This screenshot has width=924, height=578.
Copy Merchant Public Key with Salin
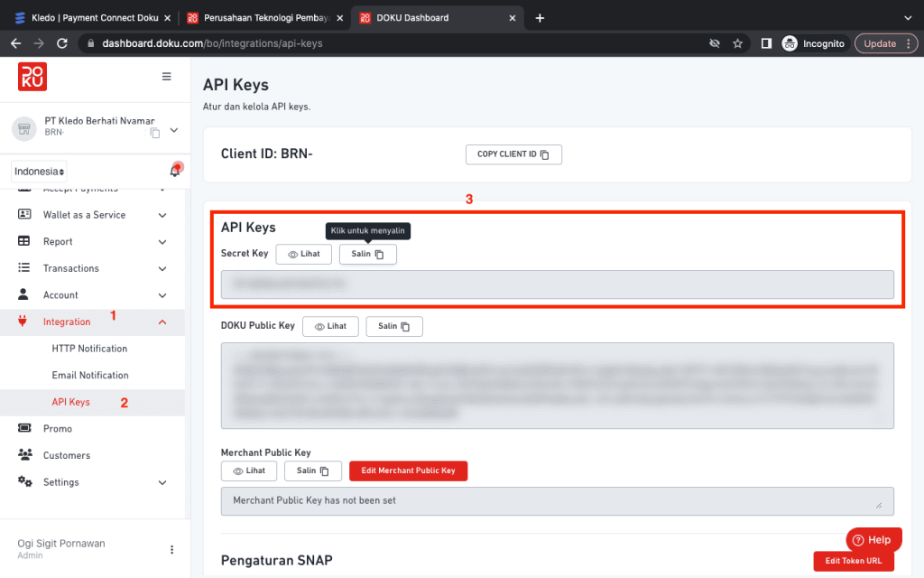pyautogui.click(x=312, y=471)
